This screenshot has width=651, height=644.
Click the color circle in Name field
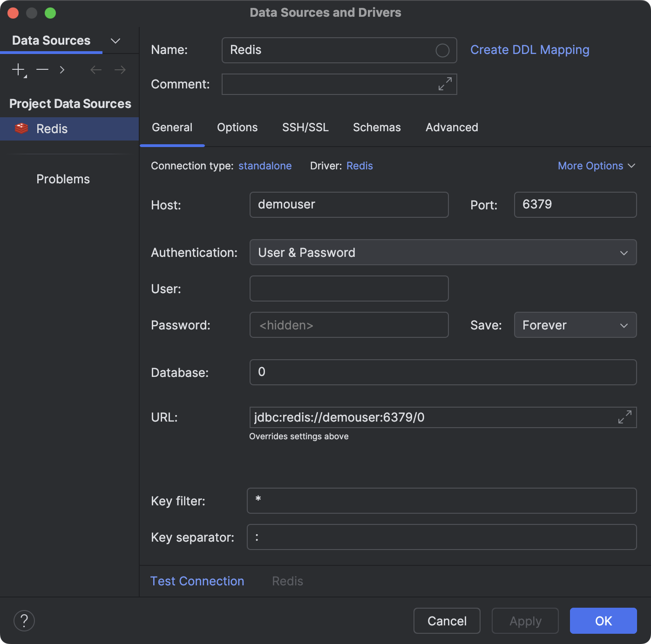(x=442, y=50)
